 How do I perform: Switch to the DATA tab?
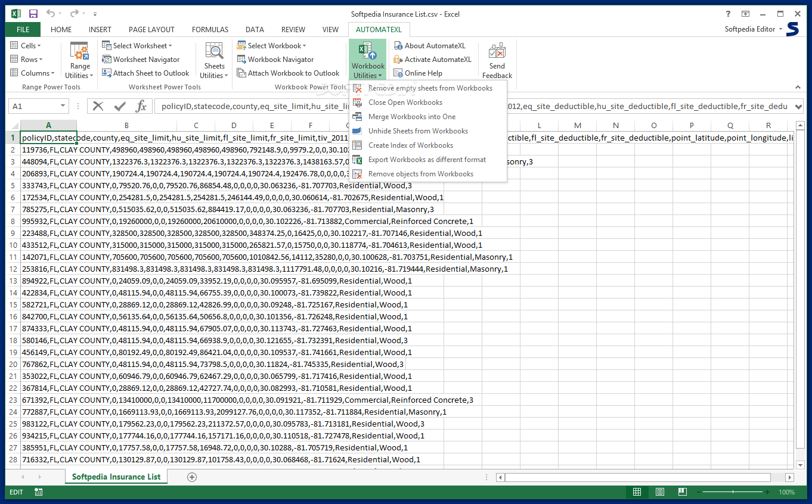pyautogui.click(x=255, y=30)
